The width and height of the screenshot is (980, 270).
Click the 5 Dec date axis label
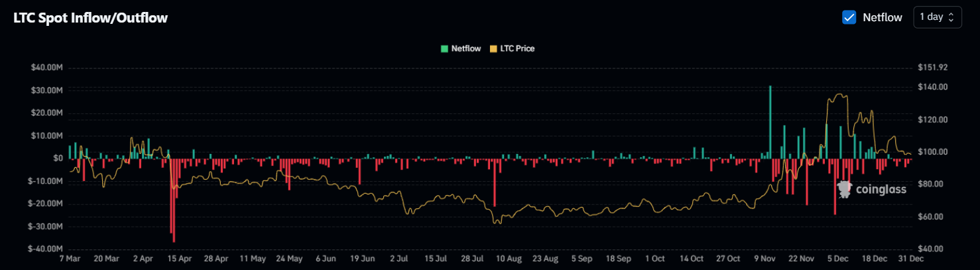(x=838, y=258)
